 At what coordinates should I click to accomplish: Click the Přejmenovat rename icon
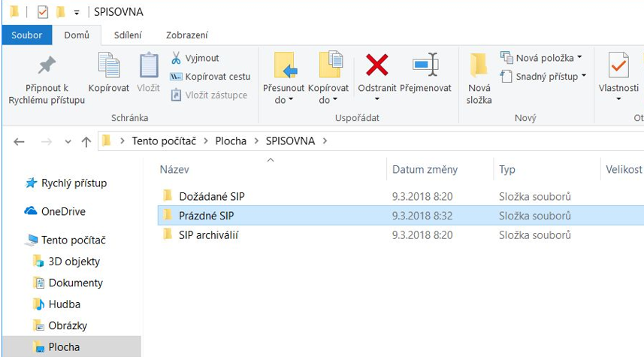pos(425,65)
